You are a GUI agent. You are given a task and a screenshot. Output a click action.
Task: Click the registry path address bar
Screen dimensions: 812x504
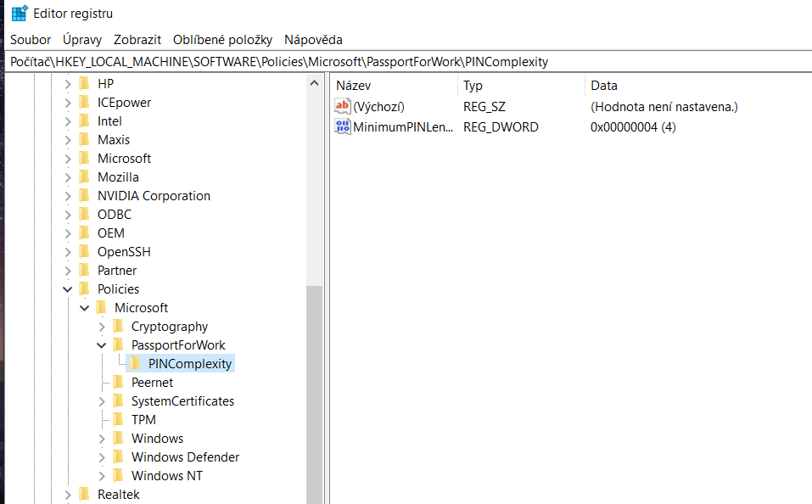pos(406,61)
